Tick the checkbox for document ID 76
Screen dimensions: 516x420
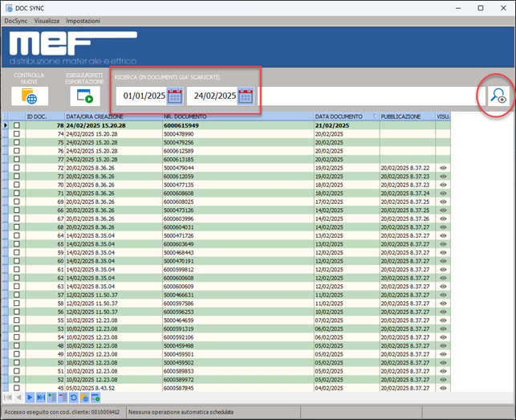click(x=17, y=151)
